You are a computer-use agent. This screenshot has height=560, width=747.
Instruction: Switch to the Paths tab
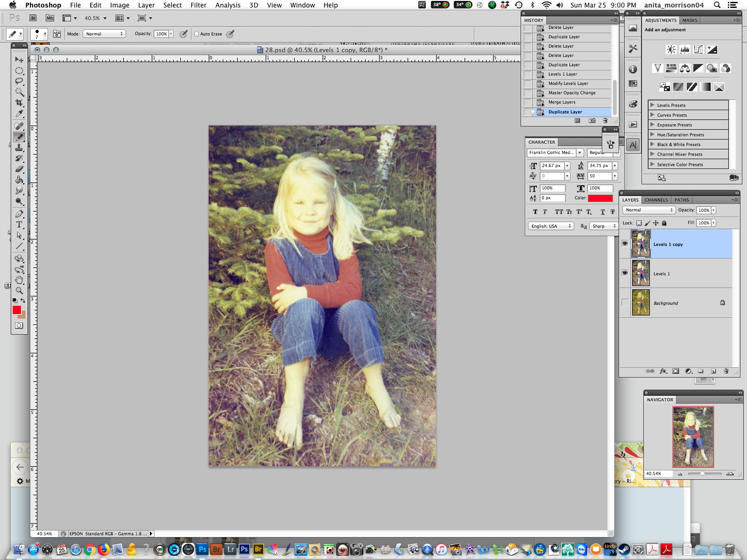(682, 200)
